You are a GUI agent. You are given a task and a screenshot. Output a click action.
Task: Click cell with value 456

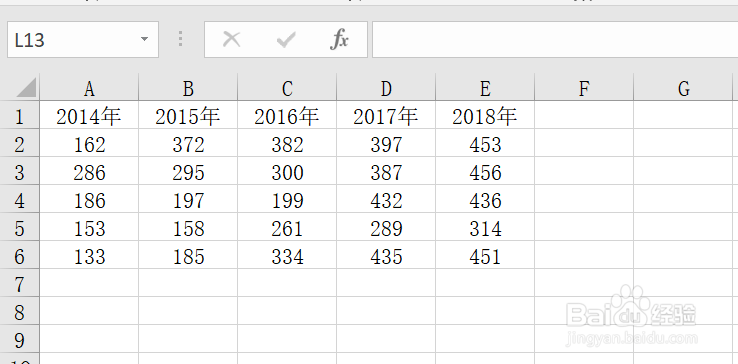tap(485, 171)
